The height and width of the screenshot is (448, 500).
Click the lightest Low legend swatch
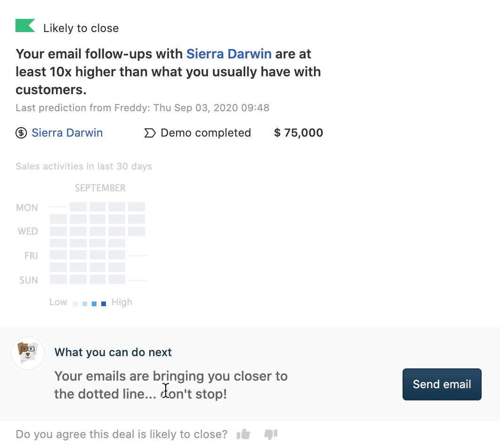click(x=75, y=304)
